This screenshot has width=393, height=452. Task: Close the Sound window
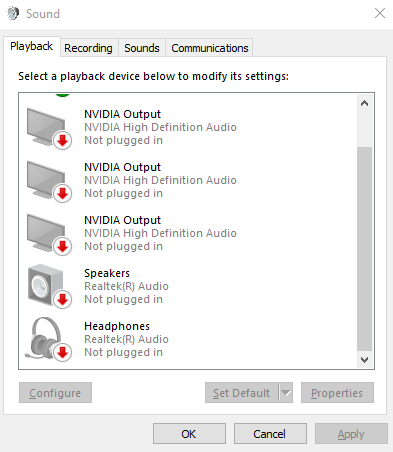pos(380,13)
